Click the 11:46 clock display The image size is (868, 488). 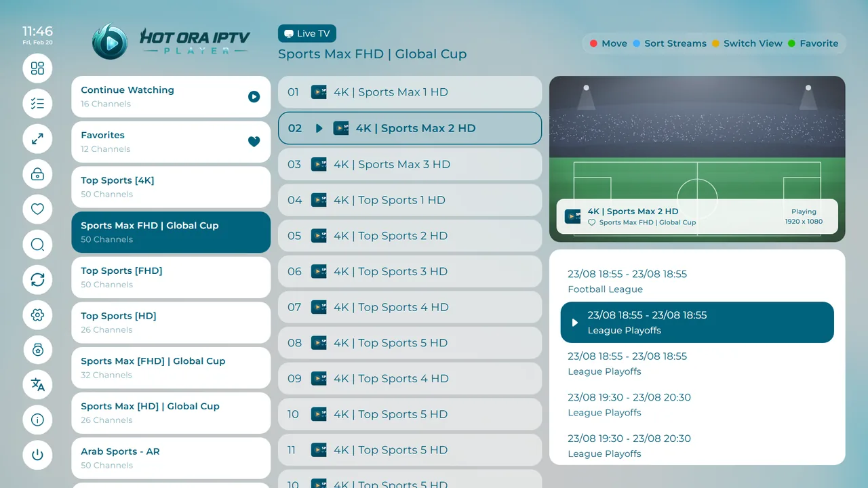pos(37,31)
